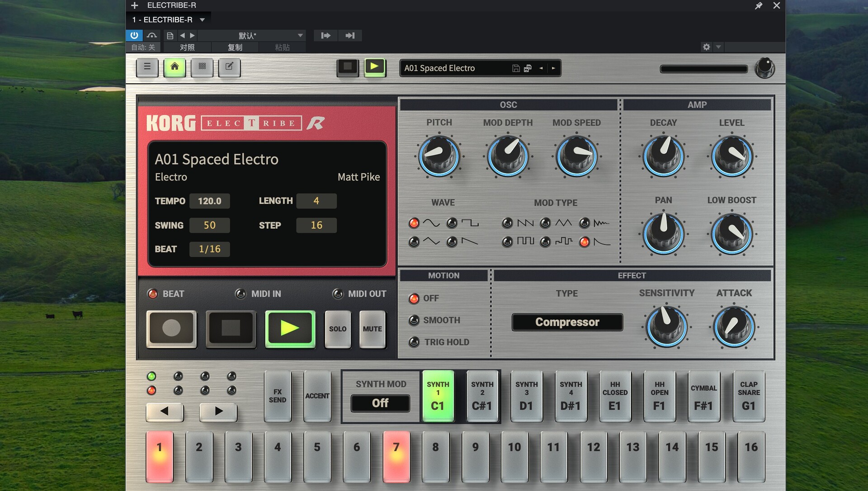
Task: Click the FX SEND button
Action: coord(278,396)
